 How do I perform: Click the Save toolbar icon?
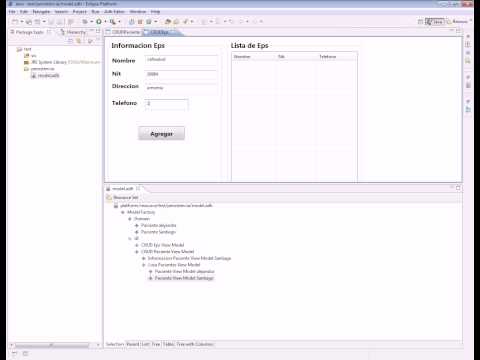pos(29,22)
